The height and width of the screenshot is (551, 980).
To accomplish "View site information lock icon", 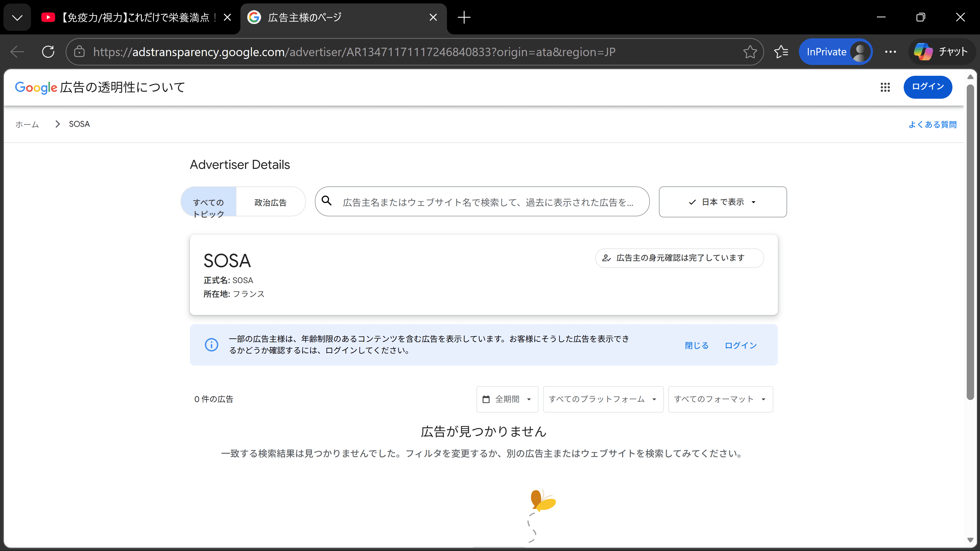I will (79, 52).
